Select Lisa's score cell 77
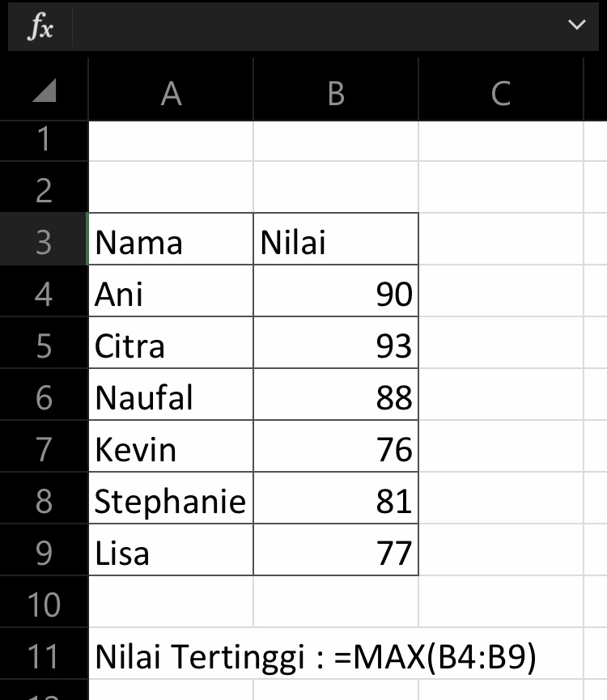The height and width of the screenshot is (700, 607). (x=336, y=553)
